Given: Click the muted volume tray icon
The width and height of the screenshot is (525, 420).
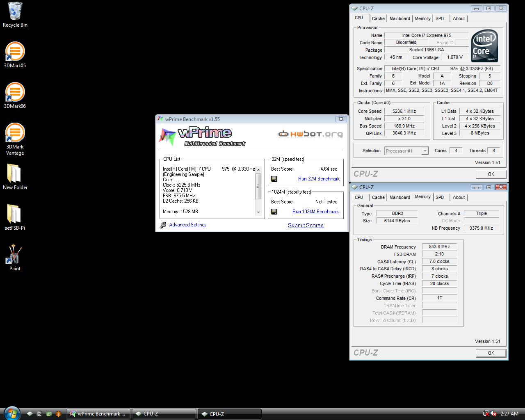Looking at the screenshot, I should click(x=493, y=413).
